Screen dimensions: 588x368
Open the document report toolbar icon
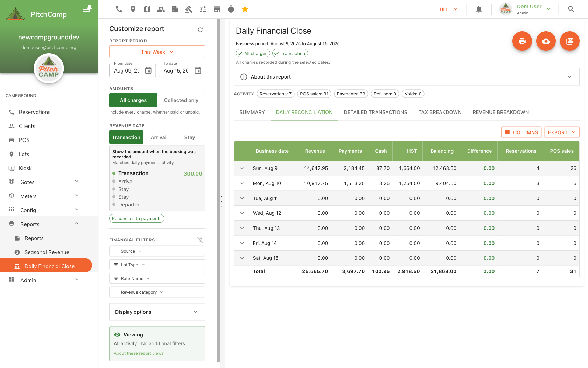(175, 9)
